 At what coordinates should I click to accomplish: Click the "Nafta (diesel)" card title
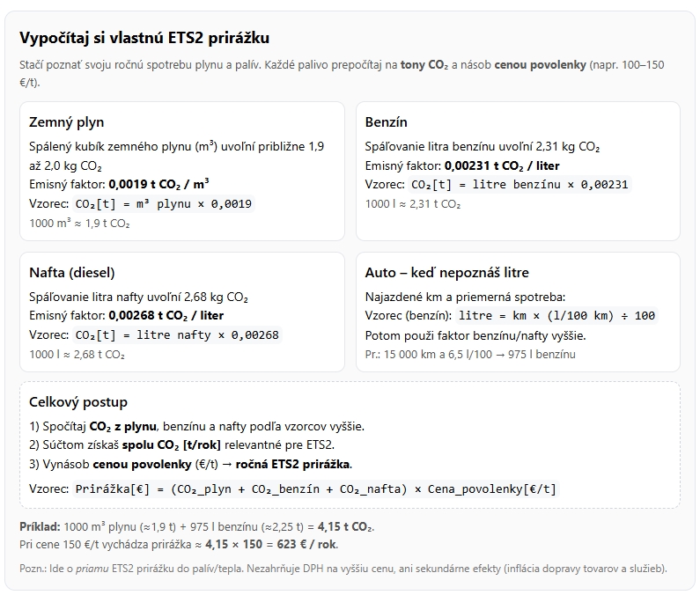pos(72,272)
